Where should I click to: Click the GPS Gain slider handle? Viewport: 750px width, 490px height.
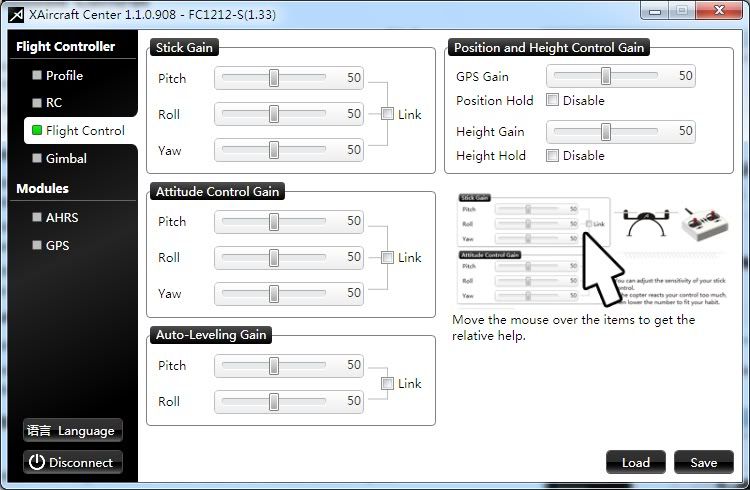[x=606, y=76]
